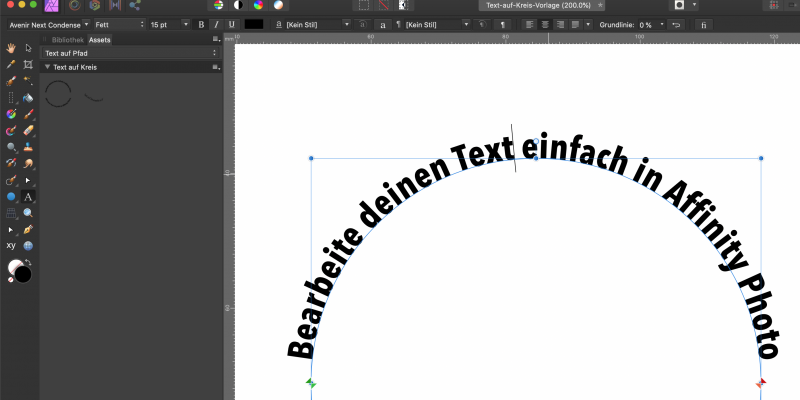Swap the foreground and background colors arrow

pyautogui.click(x=28, y=262)
